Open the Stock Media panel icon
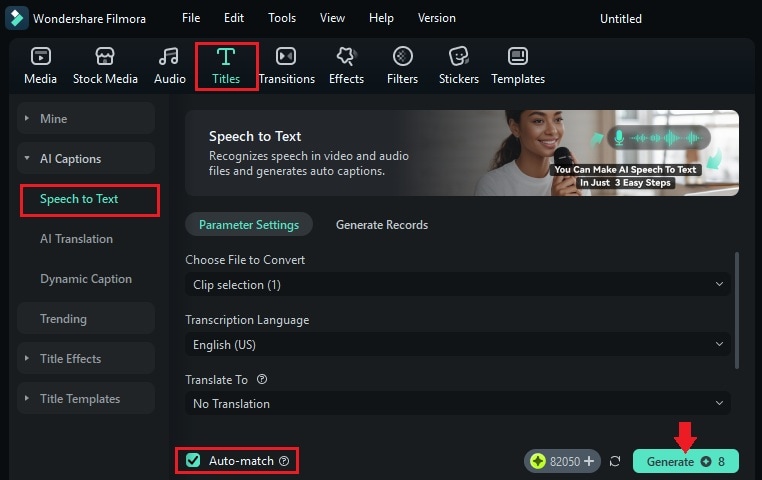 [105, 56]
